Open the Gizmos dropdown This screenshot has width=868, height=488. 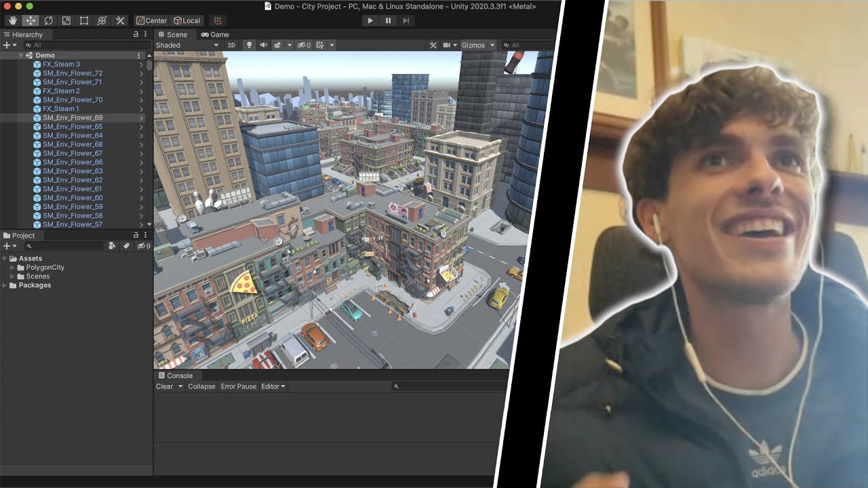[477, 45]
